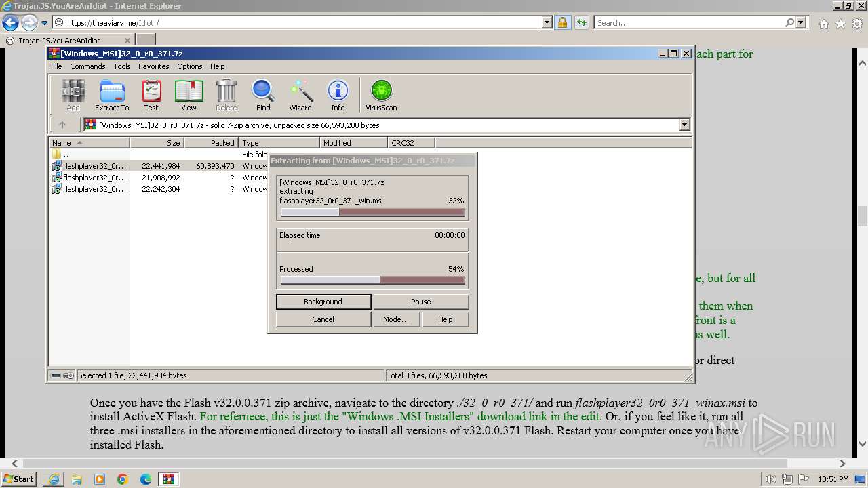Screen dimensions: 868x488
Task: Click the volume speaker tray icon
Action: (771, 479)
